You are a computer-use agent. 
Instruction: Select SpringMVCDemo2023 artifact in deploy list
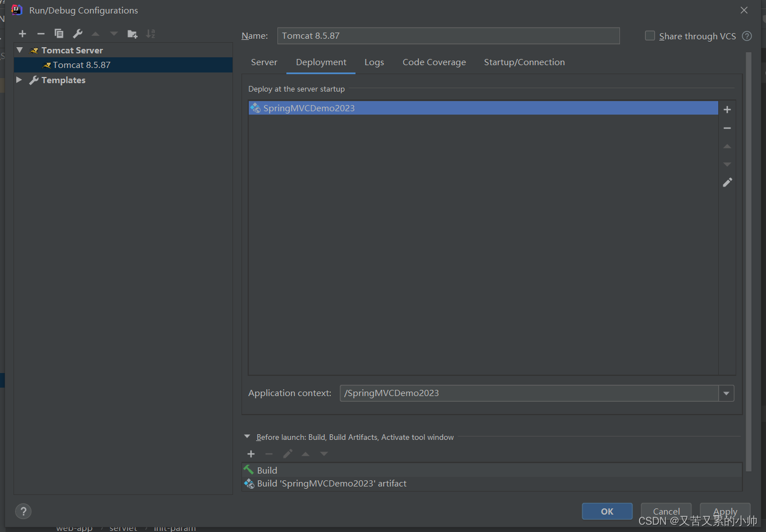click(483, 108)
